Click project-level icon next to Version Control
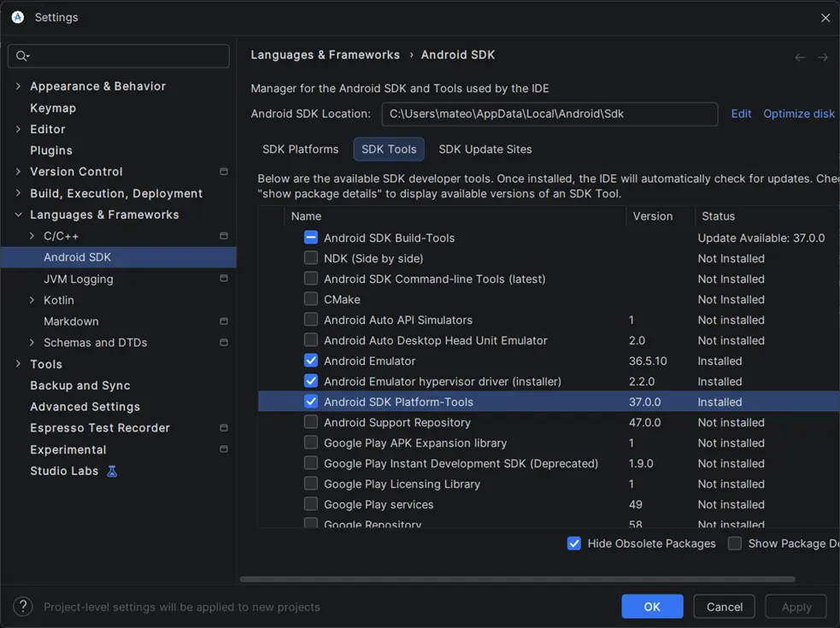The height and width of the screenshot is (628, 840). tap(224, 172)
